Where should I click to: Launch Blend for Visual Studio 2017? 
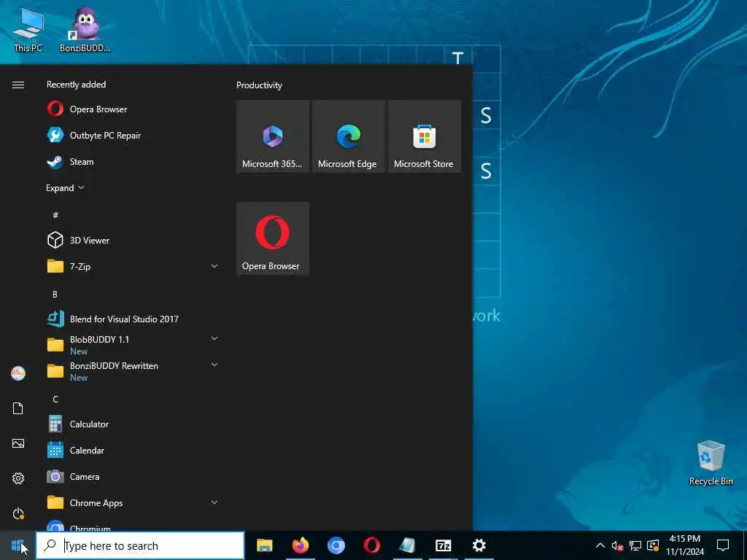(133, 319)
